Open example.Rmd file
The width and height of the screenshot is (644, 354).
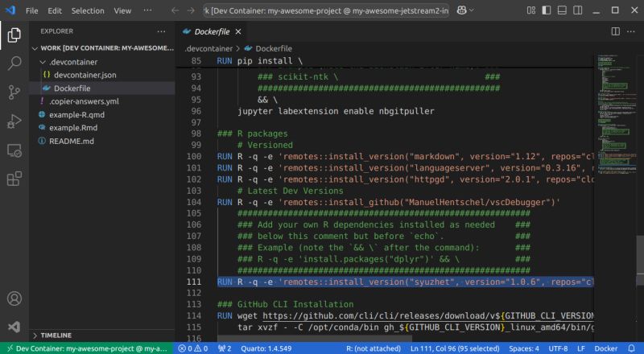coord(103,128)
